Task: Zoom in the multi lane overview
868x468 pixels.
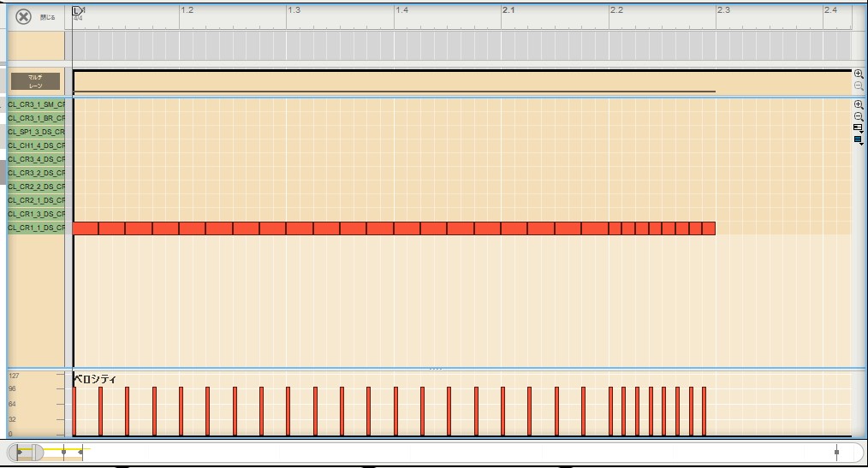Action: pyautogui.click(x=859, y=74)
